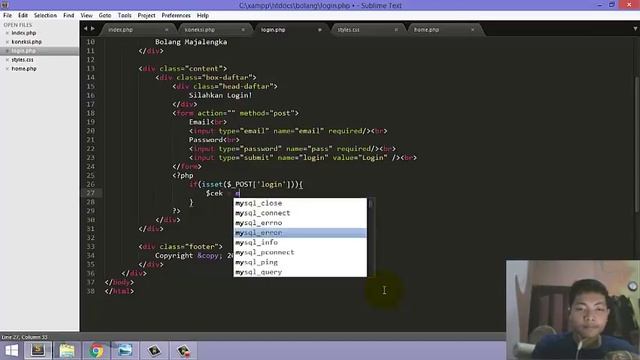The image size is (640, 360).
Task: Launch Google Chrome from the taskbar
Action: [x=96, y=351]
